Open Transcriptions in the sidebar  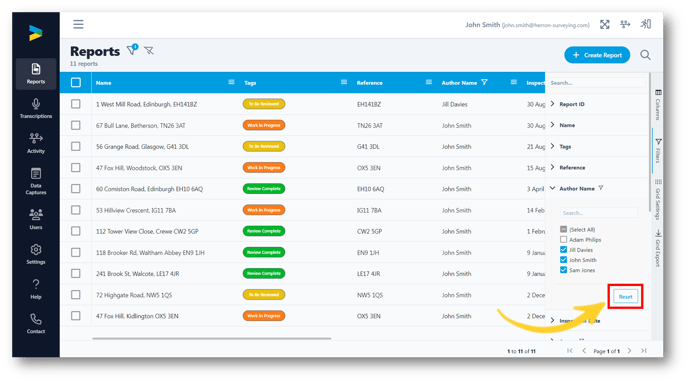point(36,108)
